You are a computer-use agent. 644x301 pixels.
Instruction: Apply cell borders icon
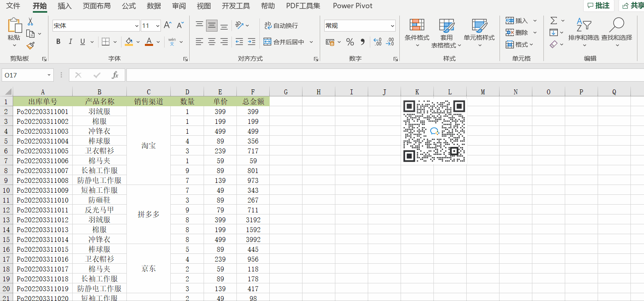[105, 41]
